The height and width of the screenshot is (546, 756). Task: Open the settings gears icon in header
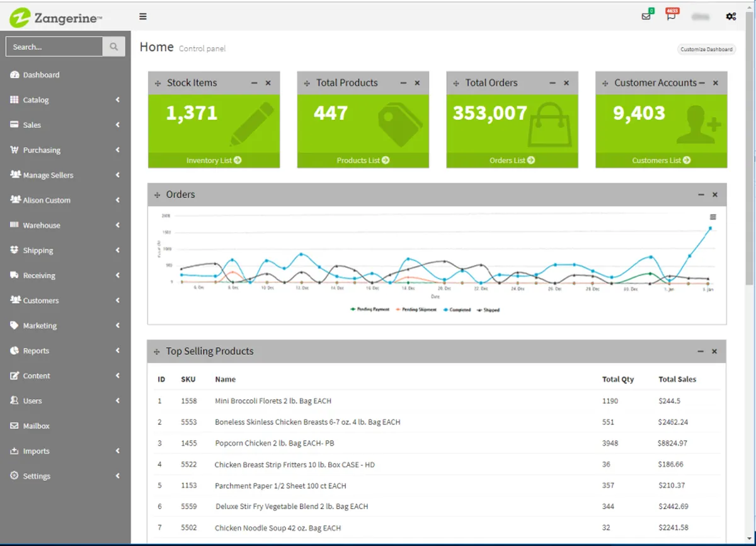(731, 16)
